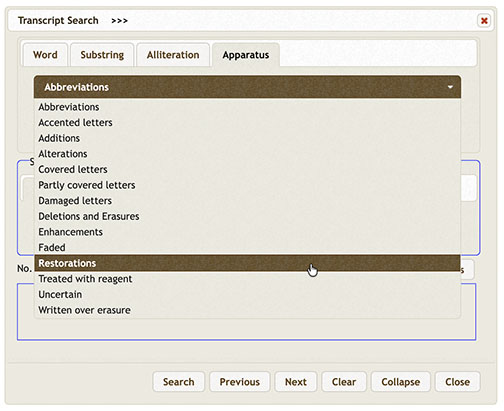Collapse the Abbreviations dropdown header
The height and width of the screenshot is (411, 504).
(247, 87)
